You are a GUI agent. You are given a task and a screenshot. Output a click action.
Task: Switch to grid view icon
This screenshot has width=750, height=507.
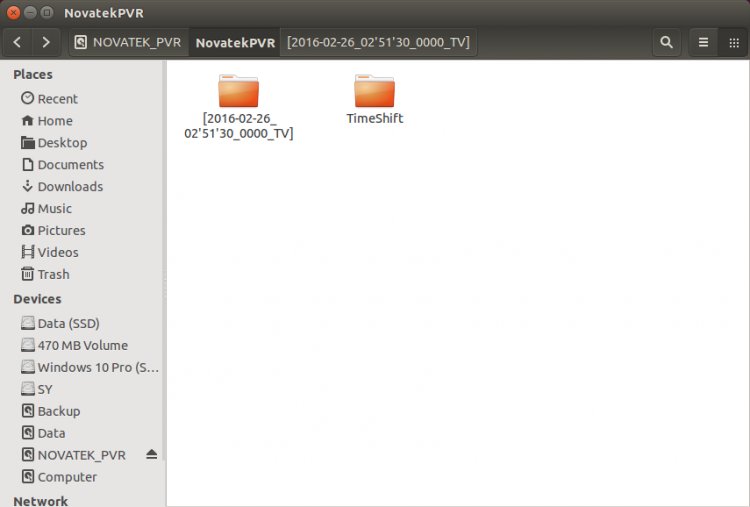pyautogui.click(x=734, y=42)
